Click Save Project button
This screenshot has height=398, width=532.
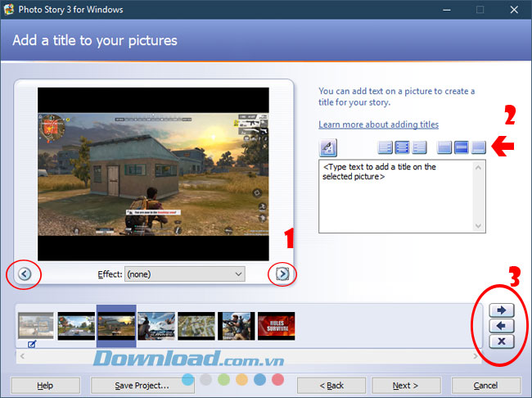142,386
